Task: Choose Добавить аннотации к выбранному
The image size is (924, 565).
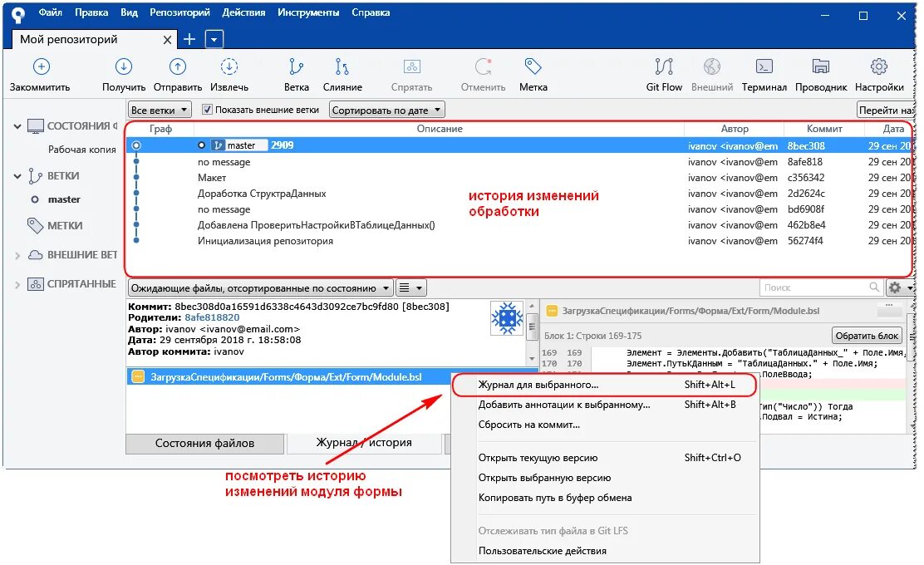Action: (x=605, y=405)
